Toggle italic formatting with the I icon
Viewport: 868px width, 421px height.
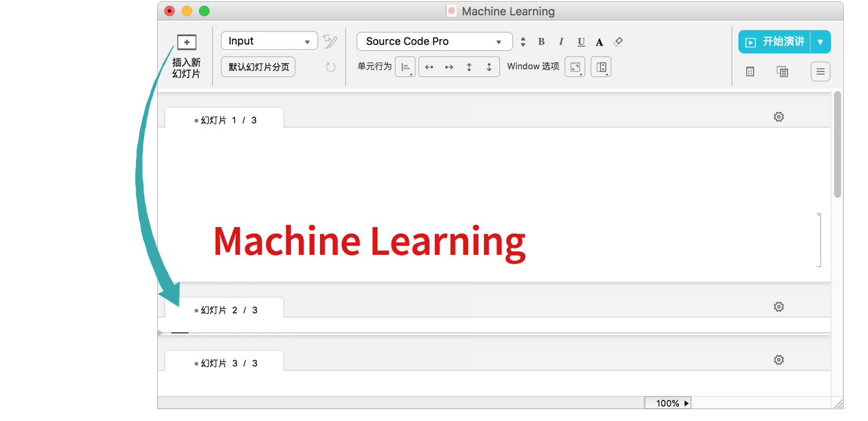[561, 42]
